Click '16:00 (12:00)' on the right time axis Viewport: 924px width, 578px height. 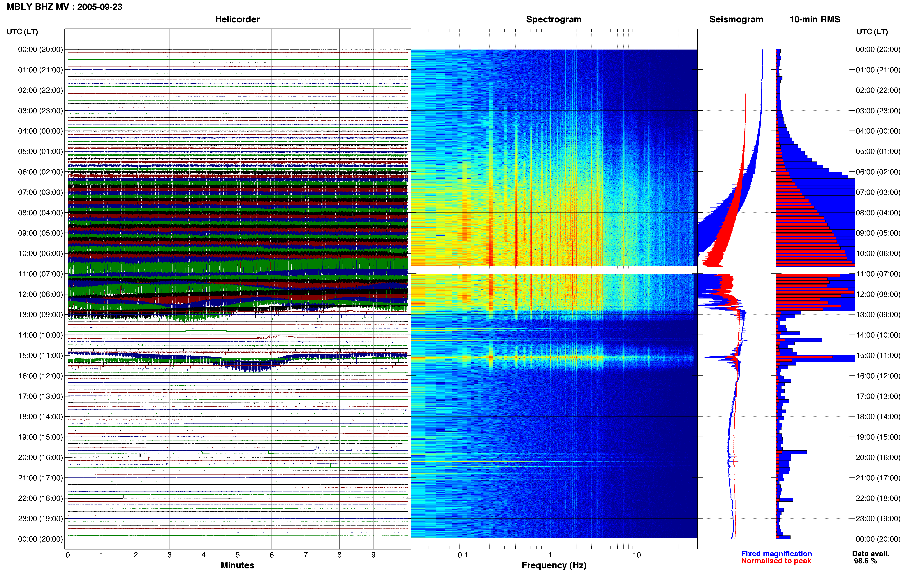(878, 376)
